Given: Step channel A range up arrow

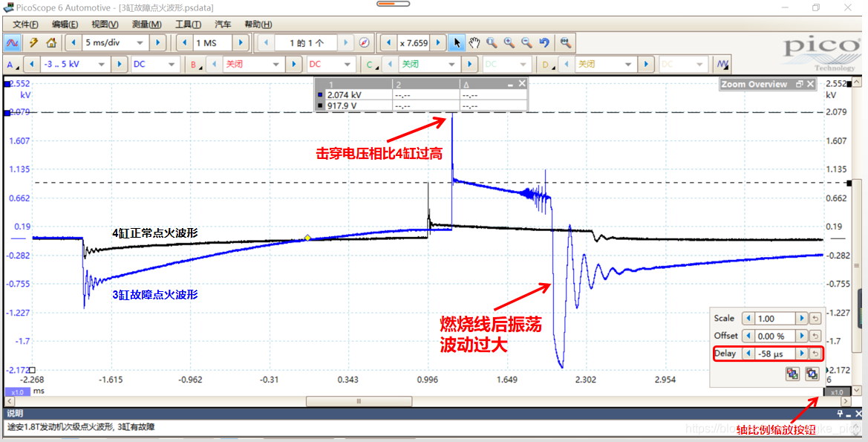Looking at the screenshot, I should point(120,64).
